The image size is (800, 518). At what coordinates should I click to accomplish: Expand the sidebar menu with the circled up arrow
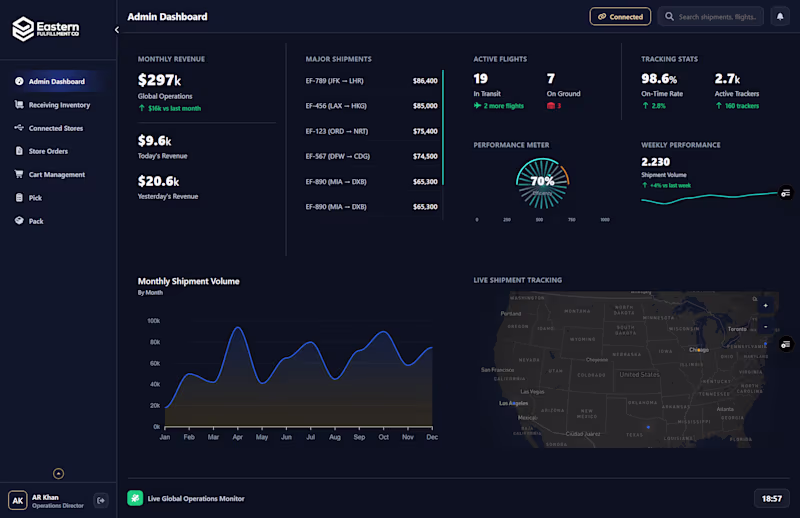[x=59, y=474]
